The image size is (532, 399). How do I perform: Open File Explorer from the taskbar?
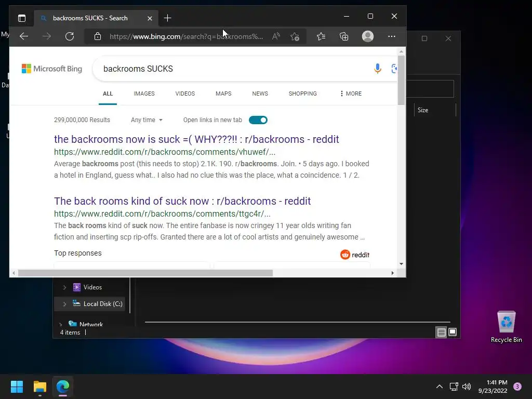(39, 387)
